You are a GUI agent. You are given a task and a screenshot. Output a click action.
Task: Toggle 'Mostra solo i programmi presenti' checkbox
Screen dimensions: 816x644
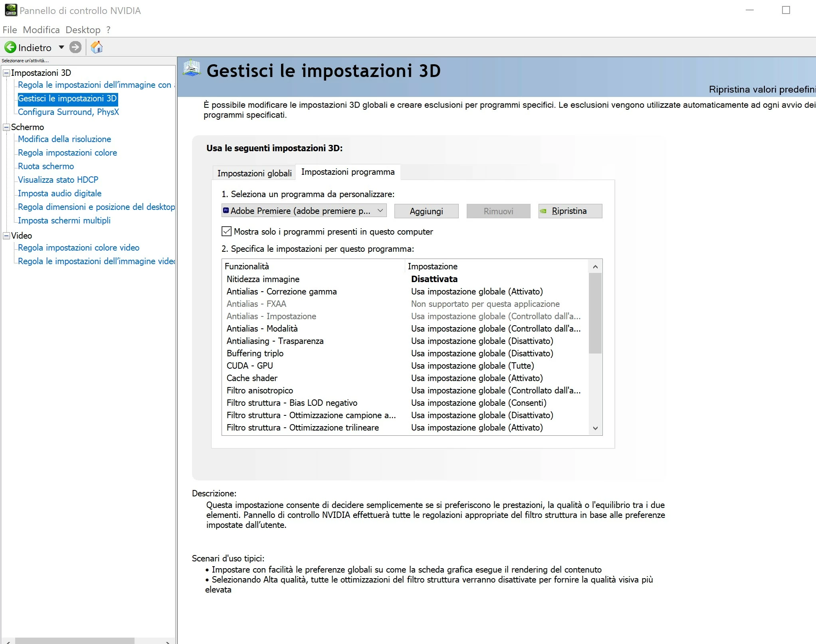(x=226, y=231)
